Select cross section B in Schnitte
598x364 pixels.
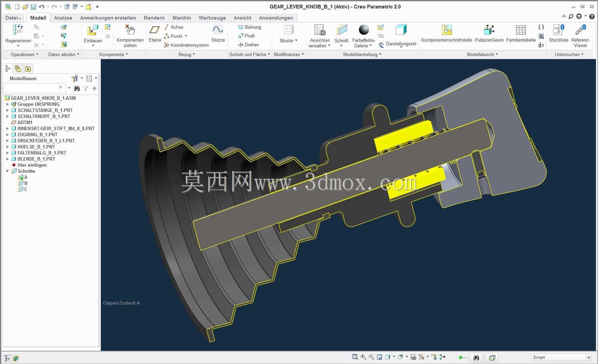tap(23, 183)
